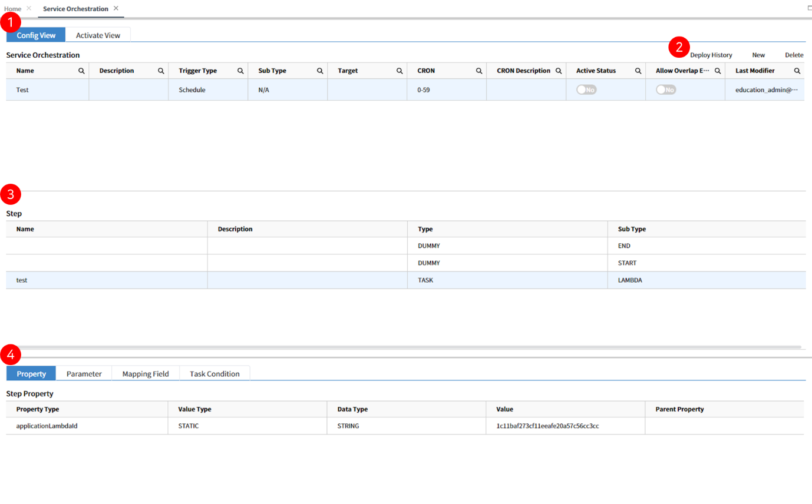
Task: Click the Deploy History button
Action: pyautogui.click(x=711, y=55)
